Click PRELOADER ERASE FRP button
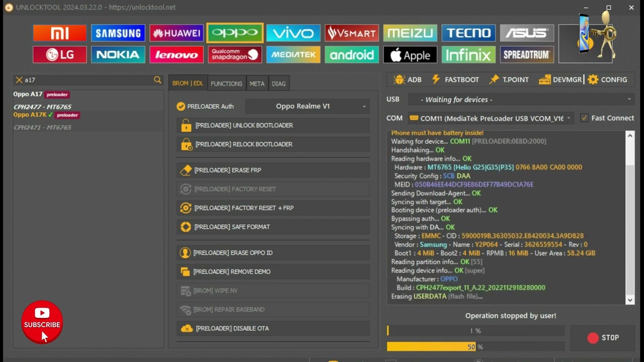The image size is (644, 362). point(273,170)
